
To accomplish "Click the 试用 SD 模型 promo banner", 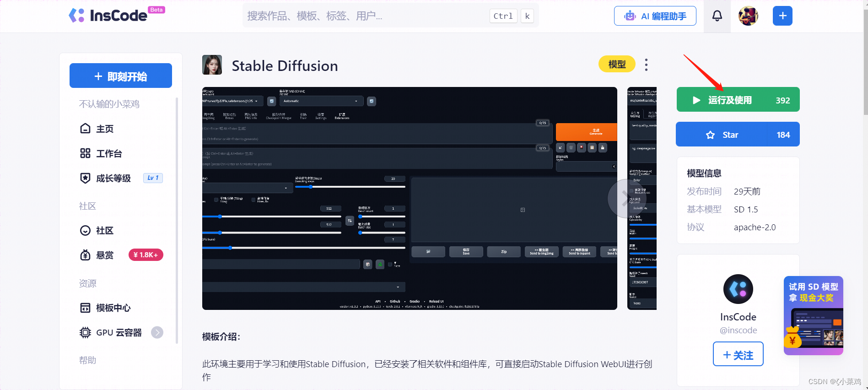I will tap(814, 315).
